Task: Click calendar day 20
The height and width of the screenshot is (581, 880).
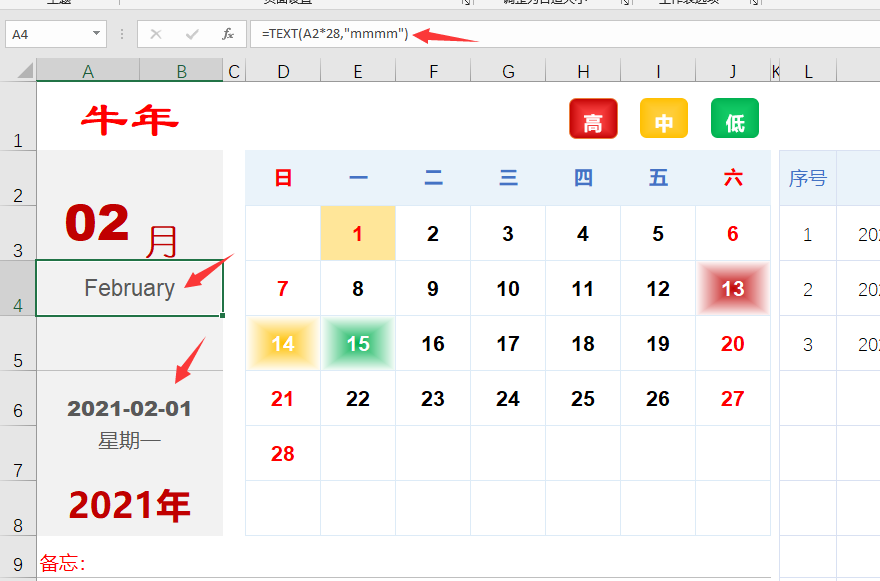Action: pyautogui.click(x=733, y=343)
